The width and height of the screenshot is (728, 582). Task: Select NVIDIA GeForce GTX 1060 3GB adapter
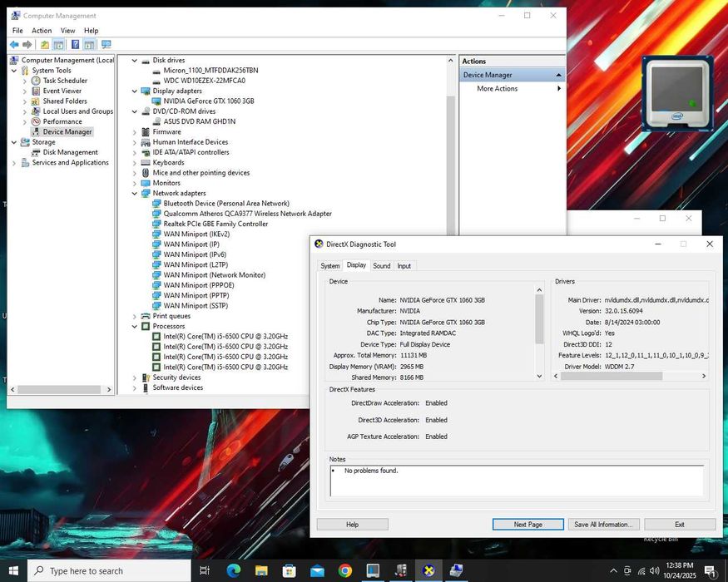(209, 101)
